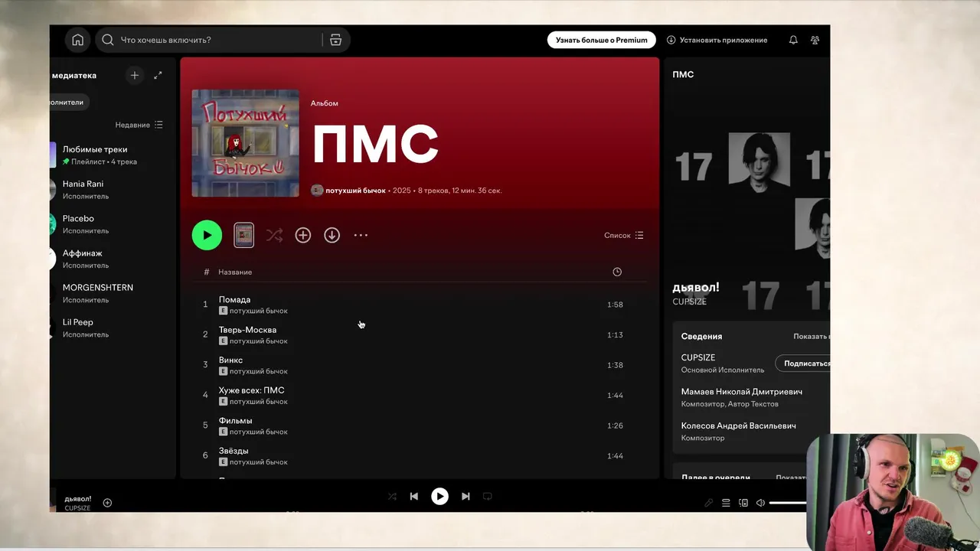Mute volume with speaker icon

click(x=760, y=503)
